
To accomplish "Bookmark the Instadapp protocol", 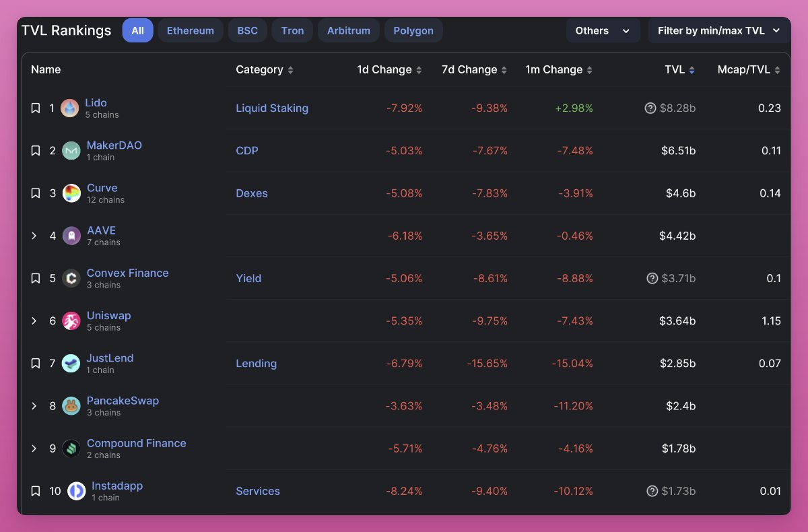I will tap(36, 491).
